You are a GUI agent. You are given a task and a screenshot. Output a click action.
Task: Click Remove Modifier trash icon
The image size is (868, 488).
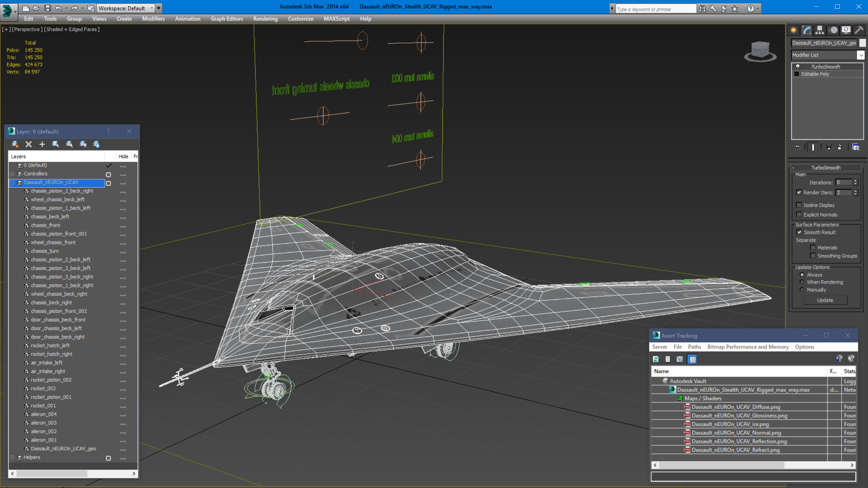pyautogui.click(x=839, y=147)
